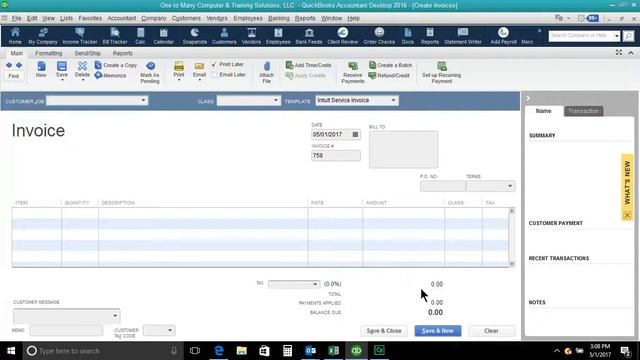
Task: Open the Employees center icon
Action: click(x=278, y=36)
